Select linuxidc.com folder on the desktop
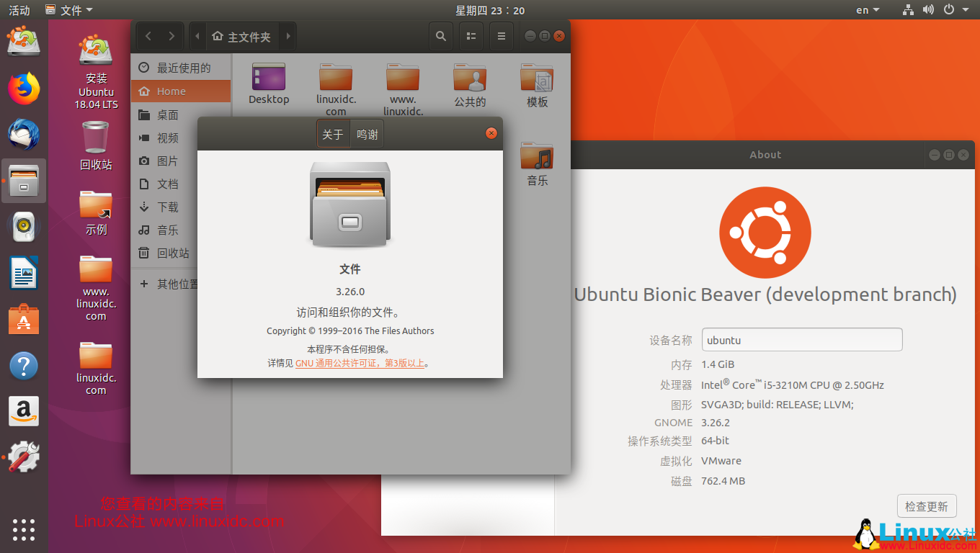 point(96,367)
